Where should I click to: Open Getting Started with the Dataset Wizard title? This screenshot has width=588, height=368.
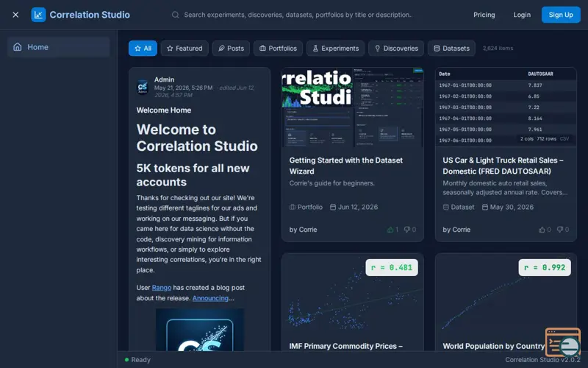[x=345, y=166]
